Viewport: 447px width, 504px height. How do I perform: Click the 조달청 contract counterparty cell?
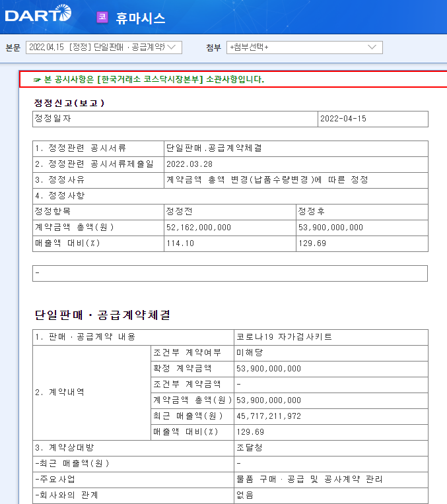[331, 448]
